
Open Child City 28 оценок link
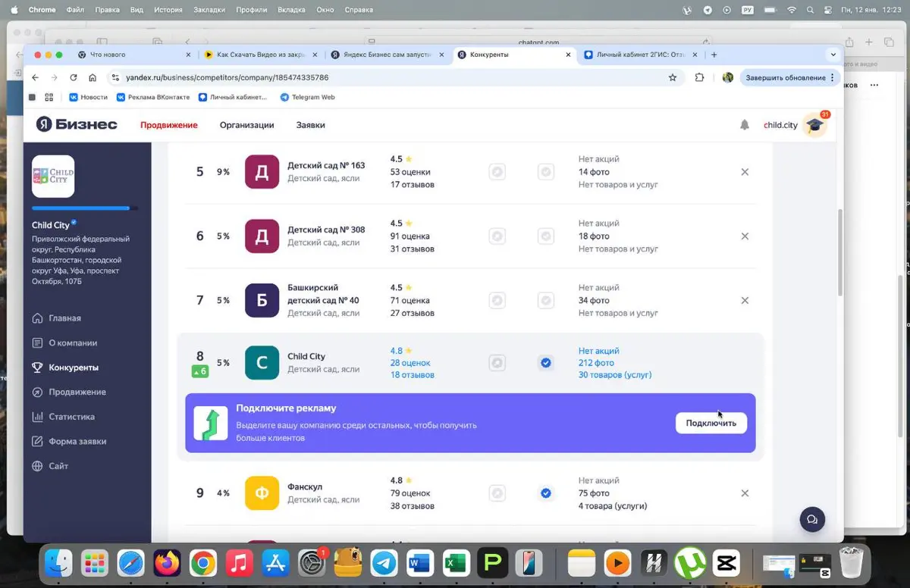tap(410, 363)
